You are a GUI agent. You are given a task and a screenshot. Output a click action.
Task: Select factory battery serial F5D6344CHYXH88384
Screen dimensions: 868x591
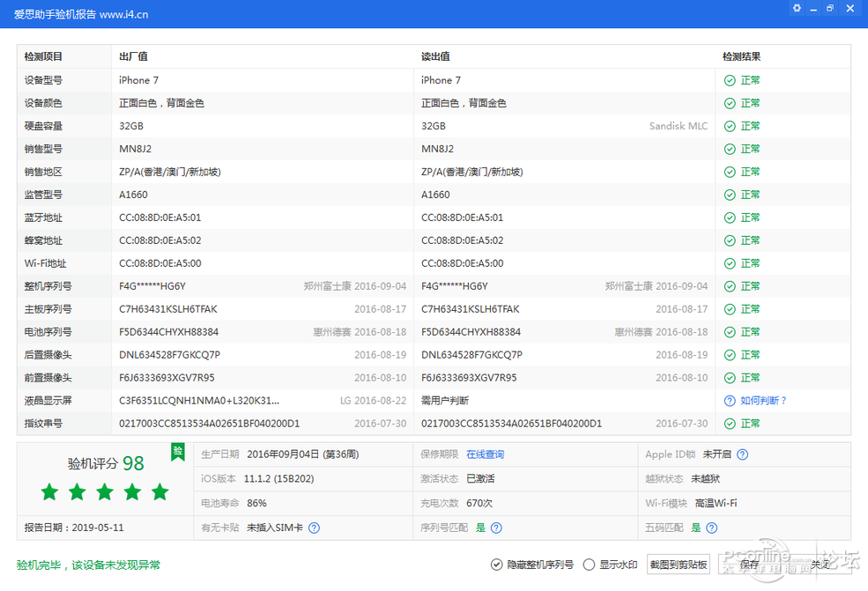click(169, 332)
